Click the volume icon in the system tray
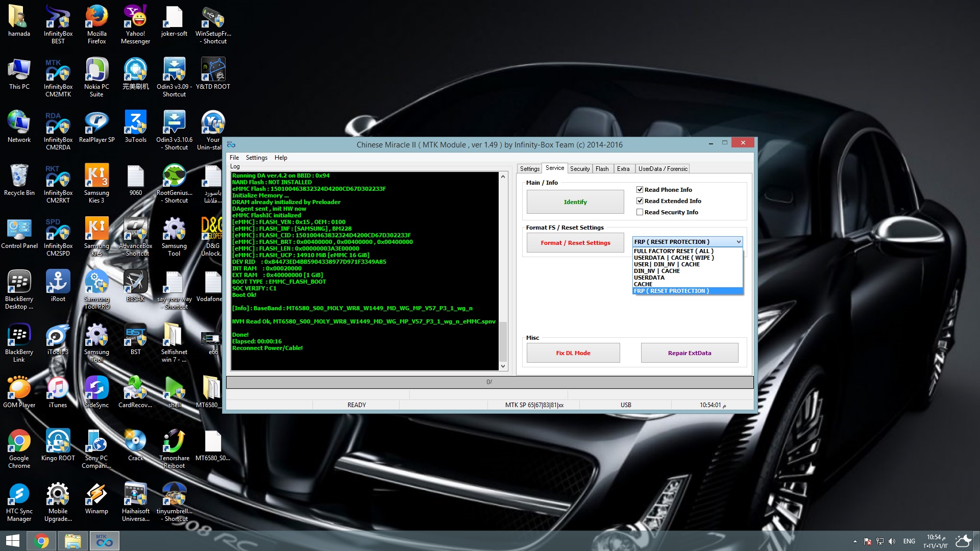 [x=892, y=541]
